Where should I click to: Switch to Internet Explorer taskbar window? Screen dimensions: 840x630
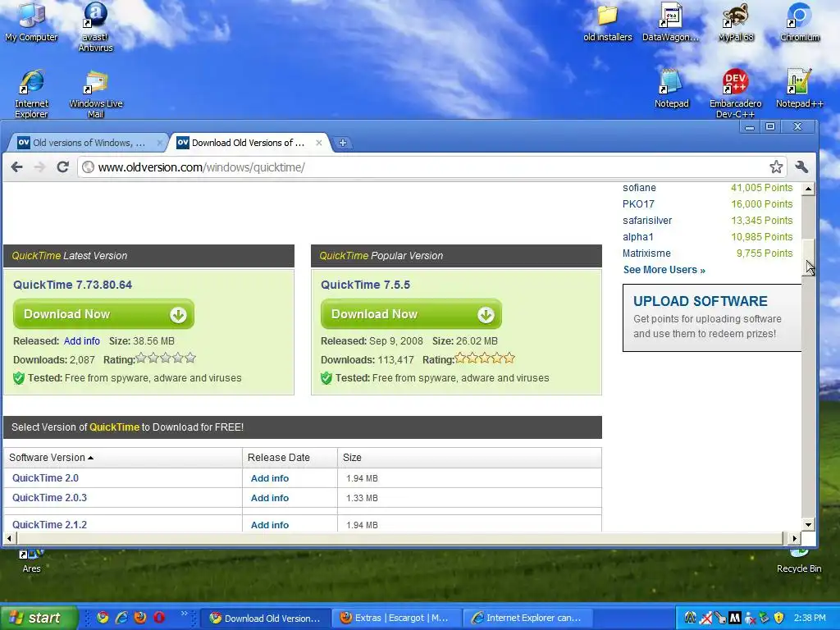(x=527, y=618)
